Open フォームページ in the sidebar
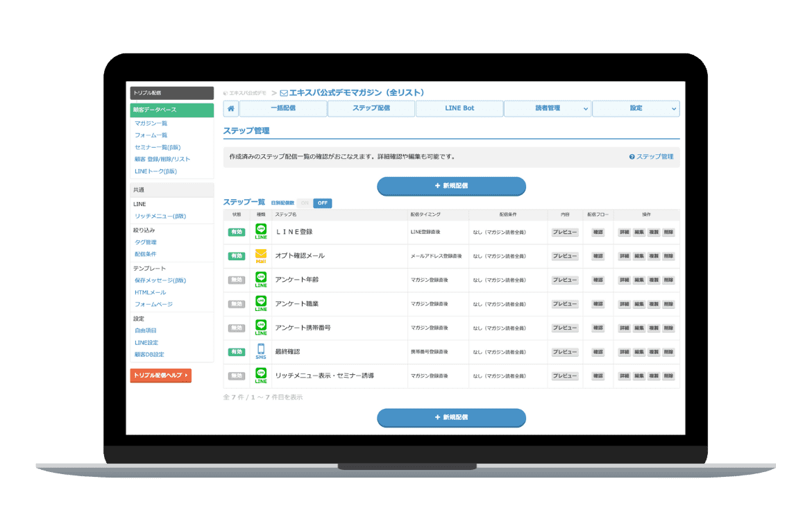Screen dimensions: 812x531 click(154, 304)
